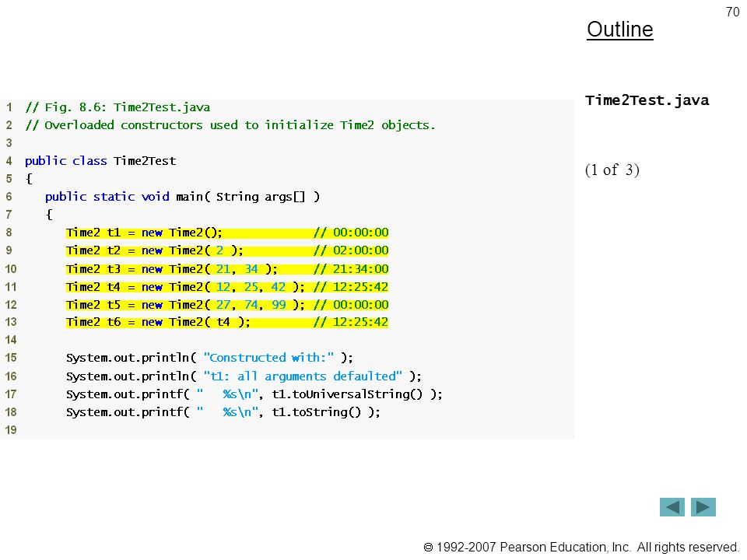747x560 pixels.
Task: Click line number 19
Action: coord(10,430)
